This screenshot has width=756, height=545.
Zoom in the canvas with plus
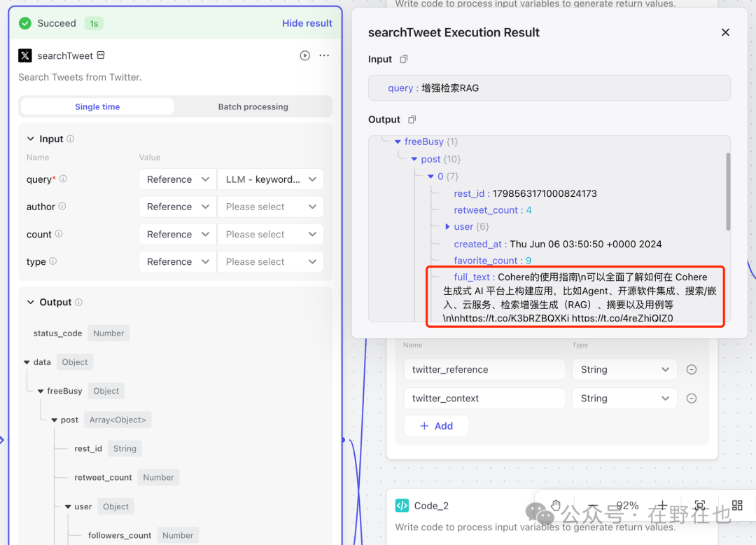click(662, 506)
